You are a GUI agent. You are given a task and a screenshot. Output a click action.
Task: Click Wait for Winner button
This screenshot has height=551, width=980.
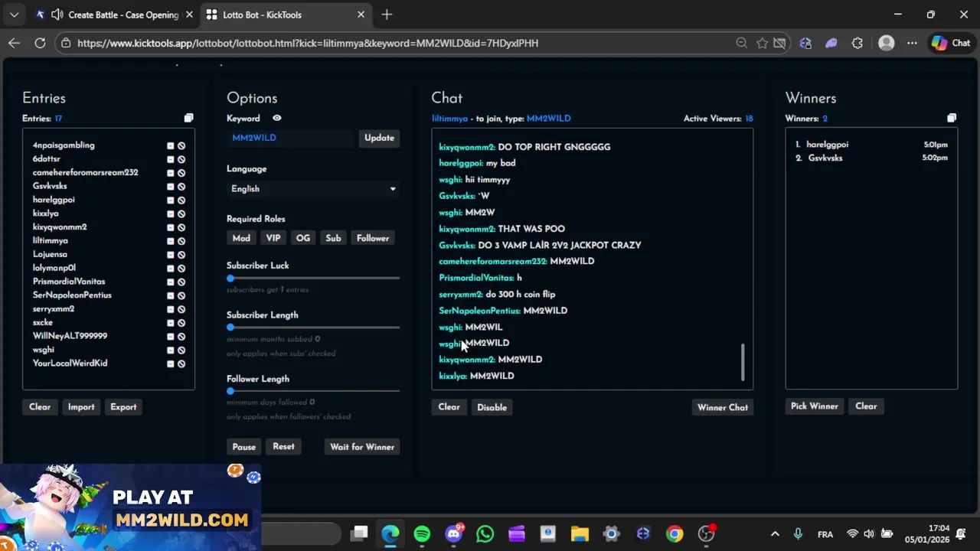pyautogui.click(x=362, y=447)
